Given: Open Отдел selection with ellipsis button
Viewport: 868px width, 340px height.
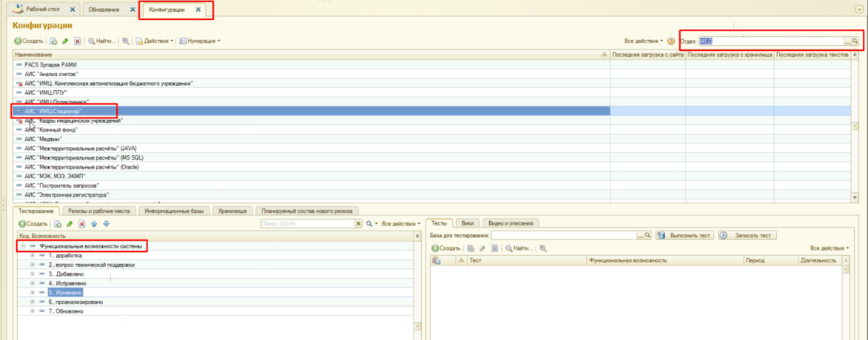Looking at the screenshot, I should tap(847, 41).
